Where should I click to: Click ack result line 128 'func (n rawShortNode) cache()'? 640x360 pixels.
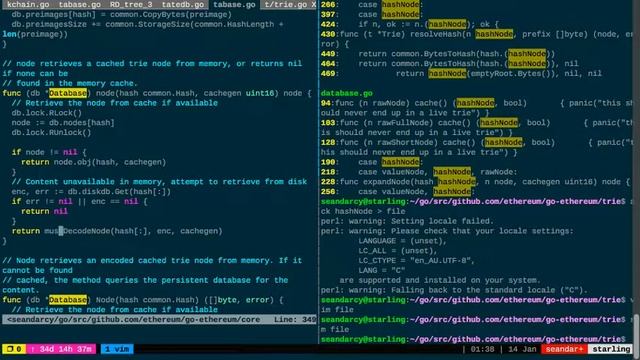click(476, 142)
